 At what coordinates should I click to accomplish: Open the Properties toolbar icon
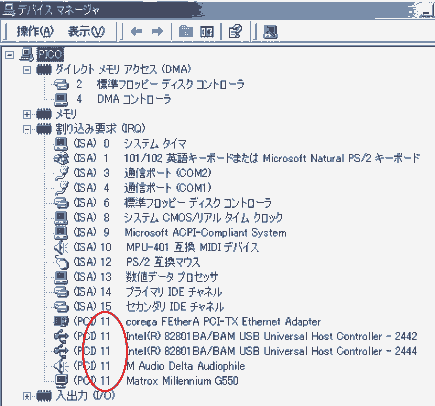click(x=235, y=32)
